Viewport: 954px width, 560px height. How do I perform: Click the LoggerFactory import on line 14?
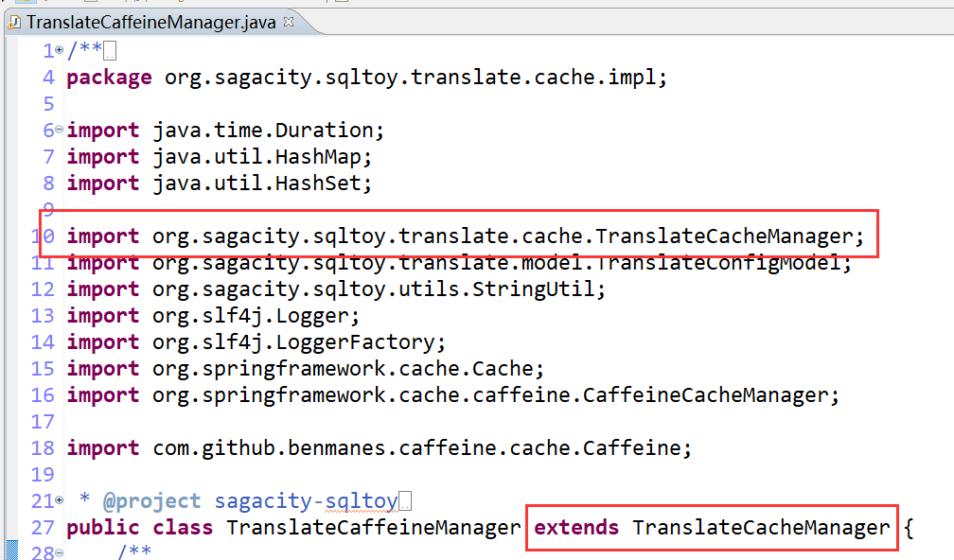tap(379, 341)
